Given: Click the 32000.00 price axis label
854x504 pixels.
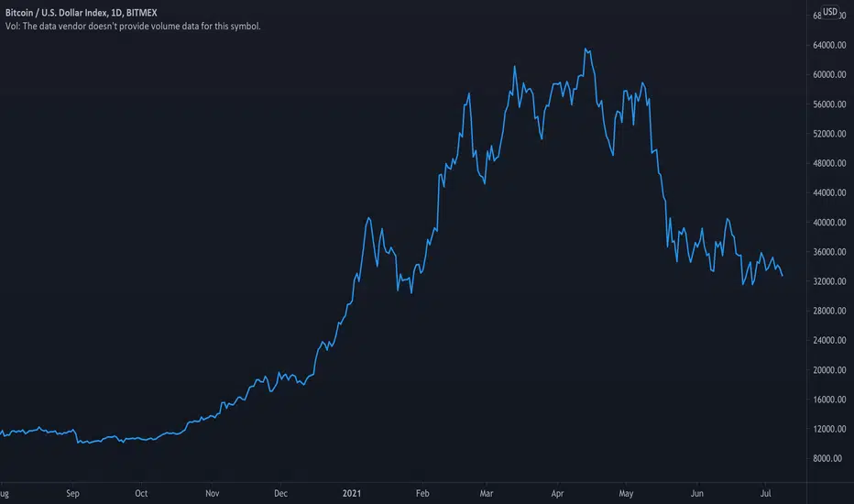Looking at the screenshot, I should tap(829, 281).
